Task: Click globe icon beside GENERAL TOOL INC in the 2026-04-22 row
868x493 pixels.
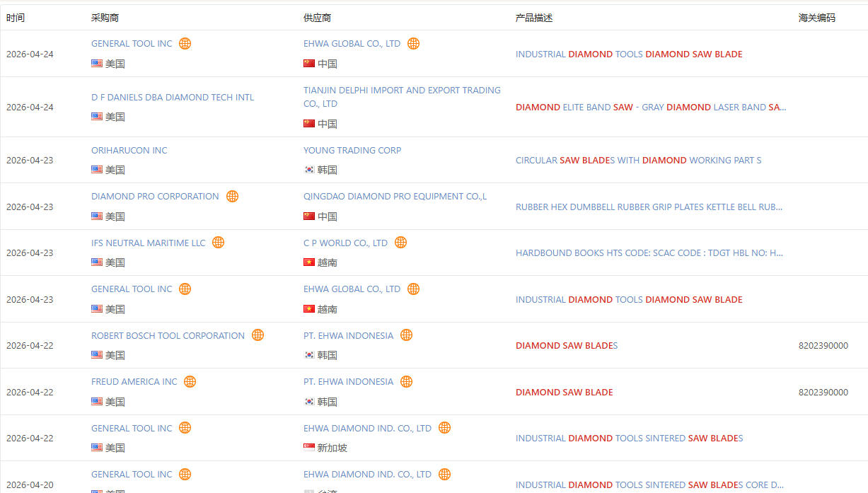Action: pos(185,428)
